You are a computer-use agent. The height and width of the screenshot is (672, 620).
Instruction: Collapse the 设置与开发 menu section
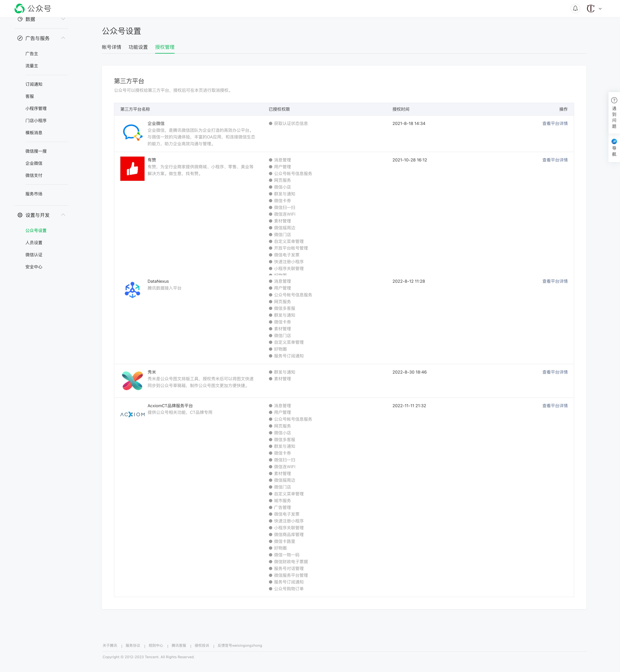point(63,215)
